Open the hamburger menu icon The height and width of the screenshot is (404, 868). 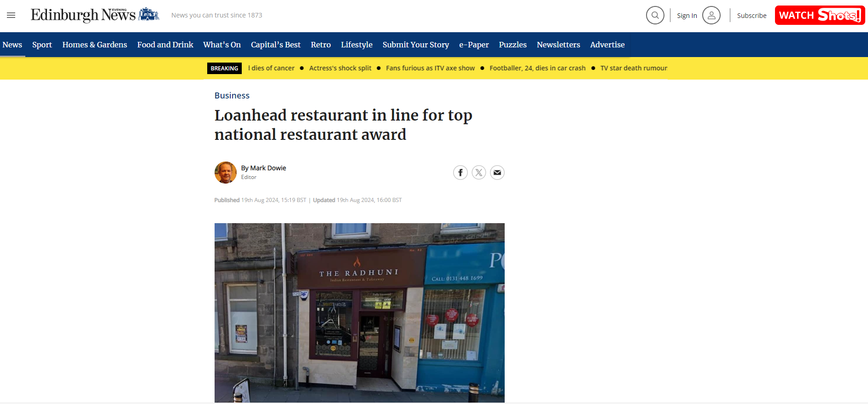[x=11, y=15]
